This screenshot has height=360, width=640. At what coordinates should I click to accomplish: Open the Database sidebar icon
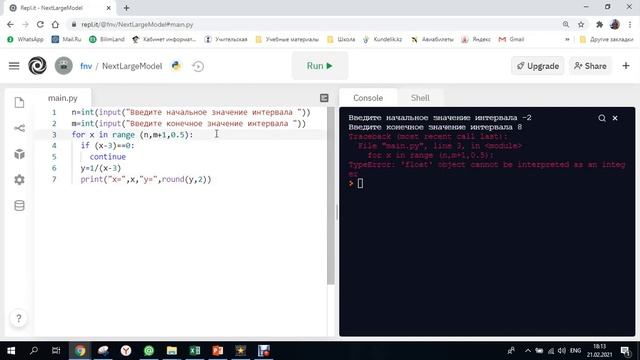point(19,205)
